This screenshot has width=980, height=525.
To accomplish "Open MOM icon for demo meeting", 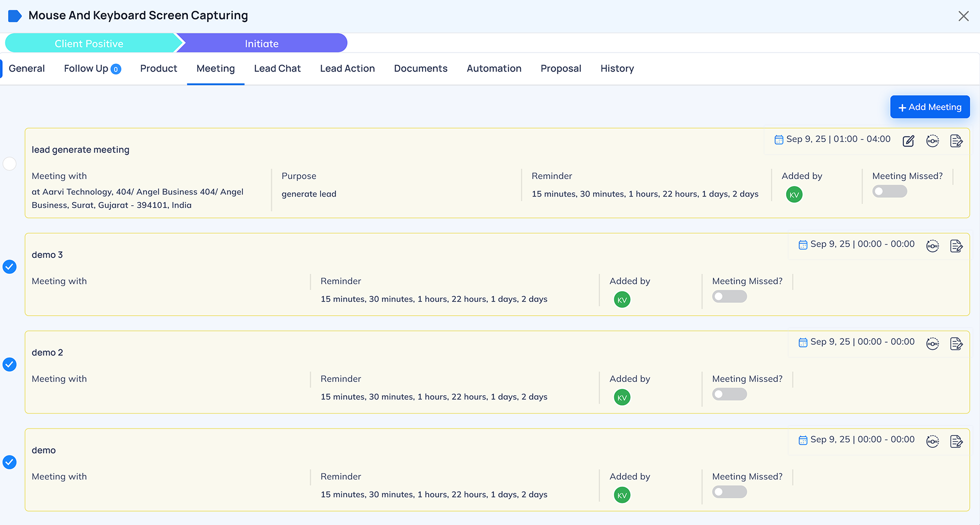I will (933, 441).
